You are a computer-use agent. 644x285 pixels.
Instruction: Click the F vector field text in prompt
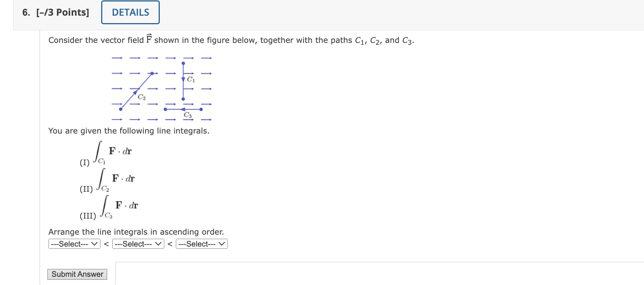(149, 39)
